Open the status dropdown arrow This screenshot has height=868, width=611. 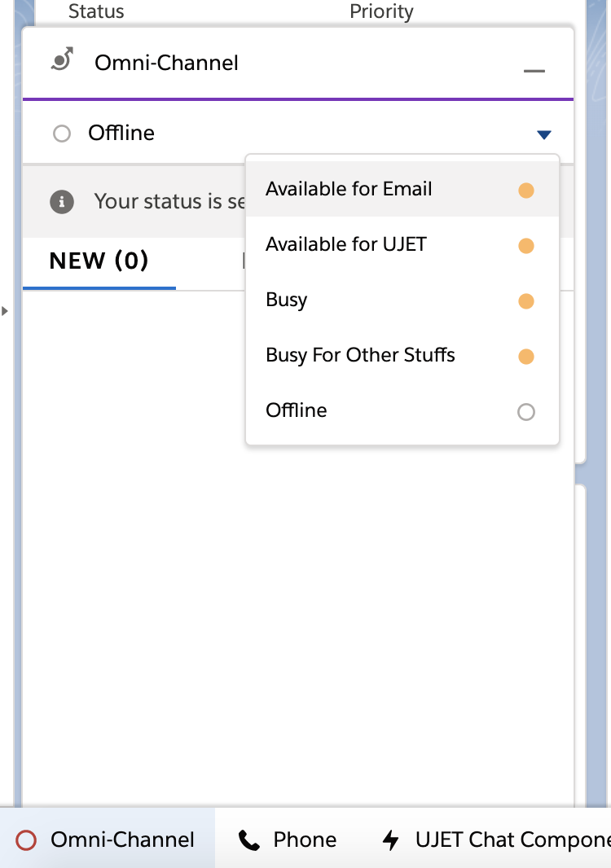pos(544,134)
